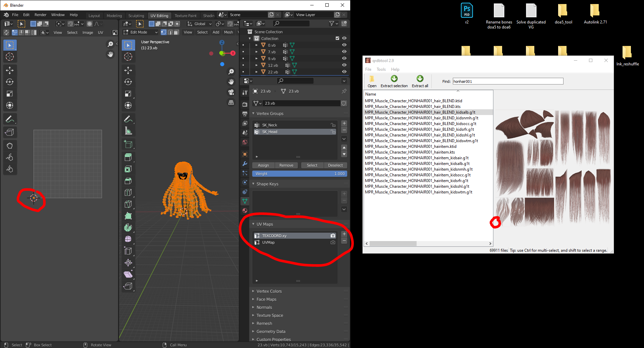Add a new UV map
The width and height of the screenshot is (644, 348).
click(x=344, y=234)
